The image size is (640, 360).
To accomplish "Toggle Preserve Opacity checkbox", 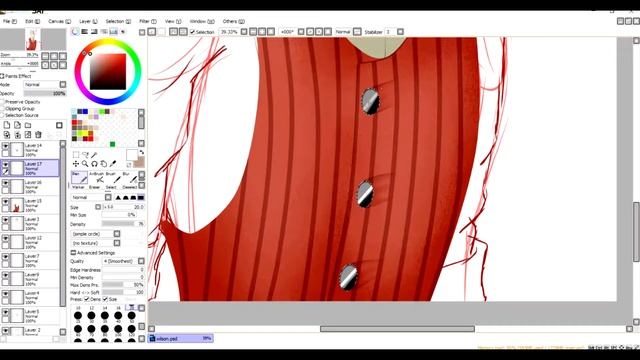I will [x=2, y=102].
